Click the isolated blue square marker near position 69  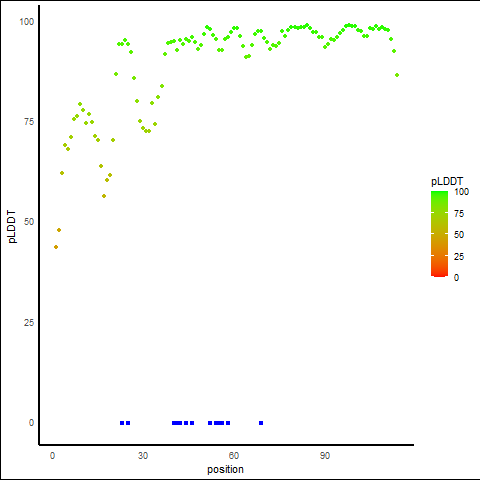(x=261, y=423)
